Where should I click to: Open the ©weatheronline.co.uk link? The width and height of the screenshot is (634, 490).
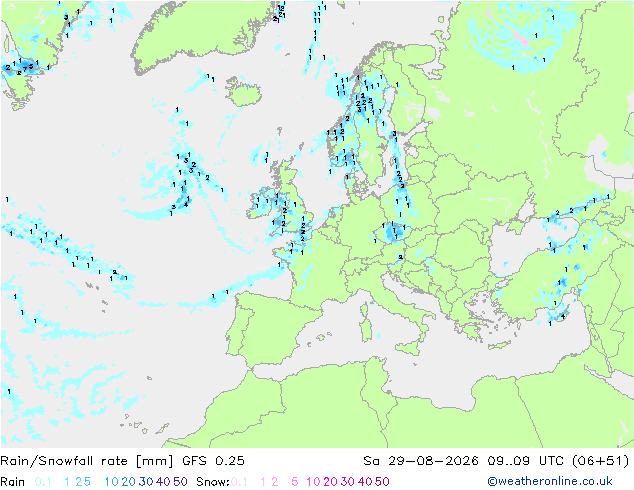tap(550, 481)
